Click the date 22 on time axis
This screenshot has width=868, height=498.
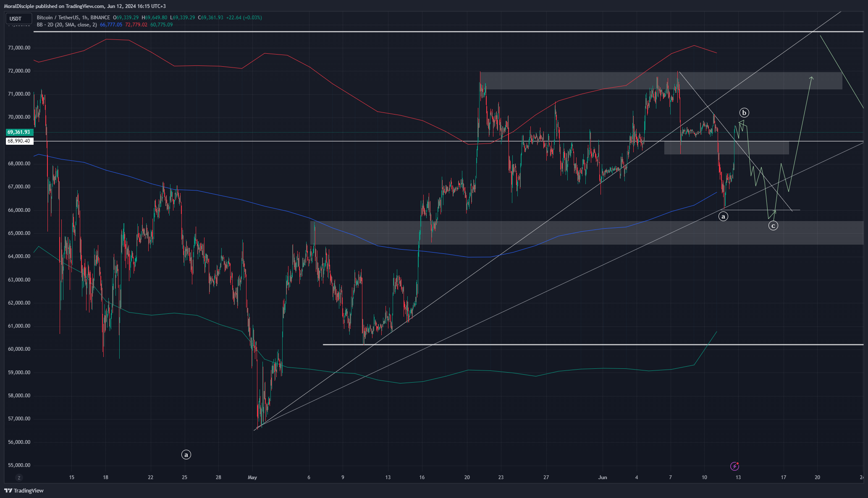[151, 477]
